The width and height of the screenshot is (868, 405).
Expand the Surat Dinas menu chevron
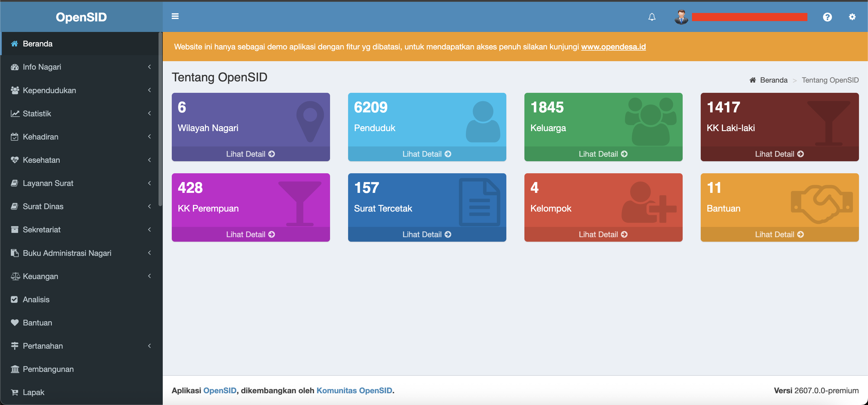click(x=149, y=206)
